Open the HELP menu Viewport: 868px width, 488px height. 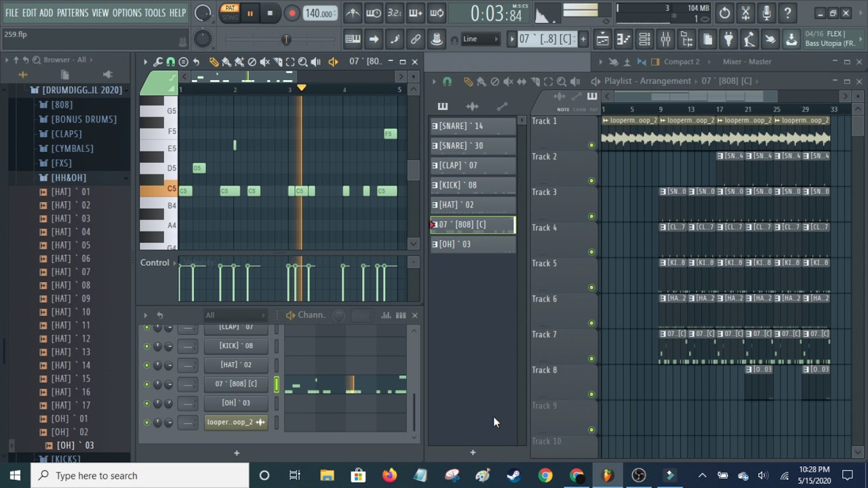click(x=178, y=13)
